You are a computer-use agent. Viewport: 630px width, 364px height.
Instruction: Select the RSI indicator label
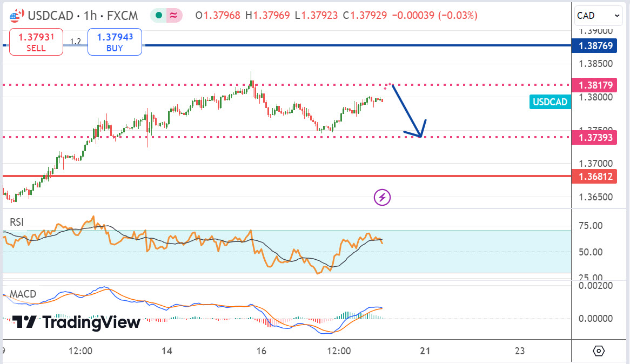pyautogui.click(x=17, y=222)
